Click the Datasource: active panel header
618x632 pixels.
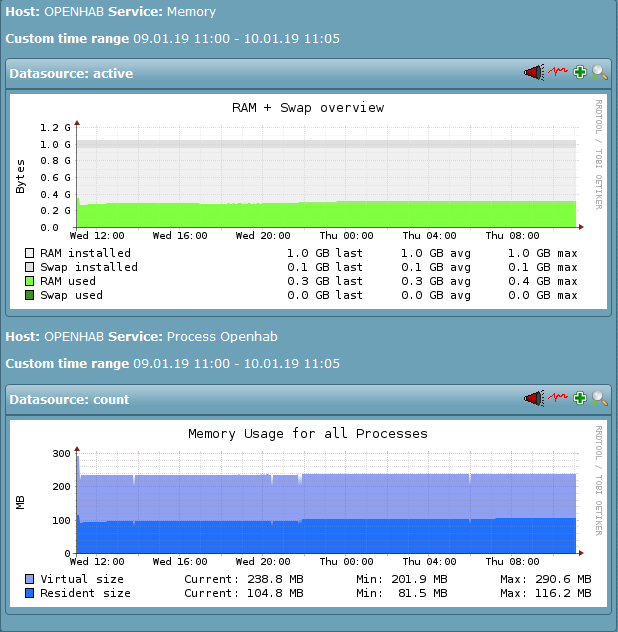click(72, 73)
